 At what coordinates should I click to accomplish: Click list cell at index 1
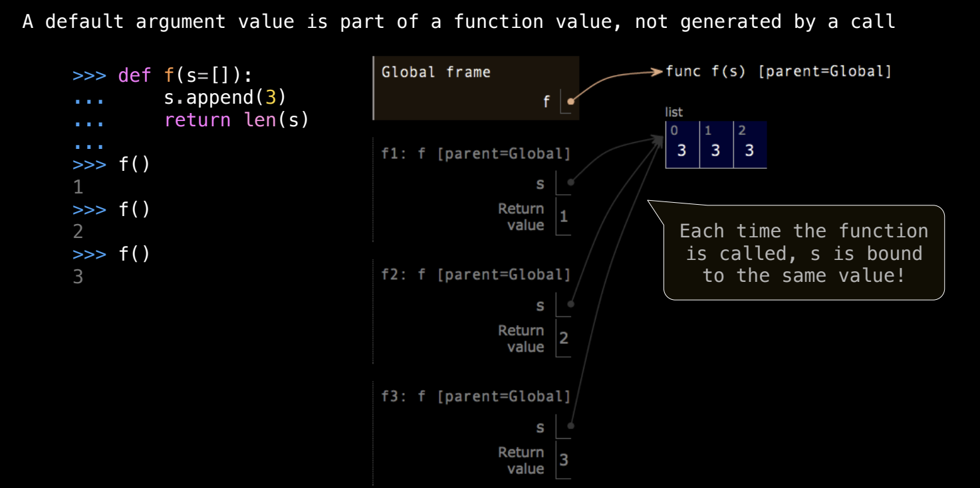click(x=716, y=144)
